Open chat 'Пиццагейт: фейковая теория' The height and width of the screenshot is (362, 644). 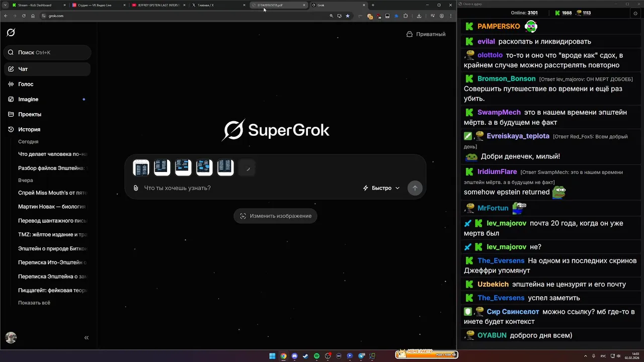[x=53, y=290]
